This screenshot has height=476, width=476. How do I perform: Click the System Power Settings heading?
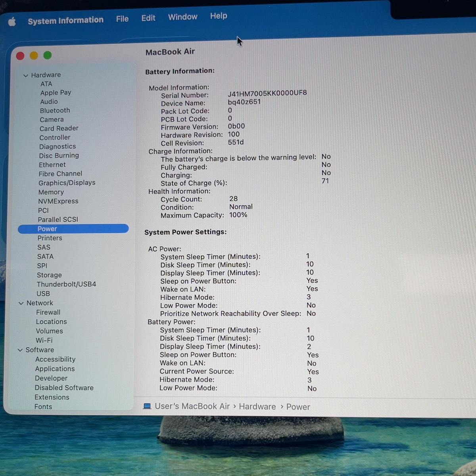point(185,232)
